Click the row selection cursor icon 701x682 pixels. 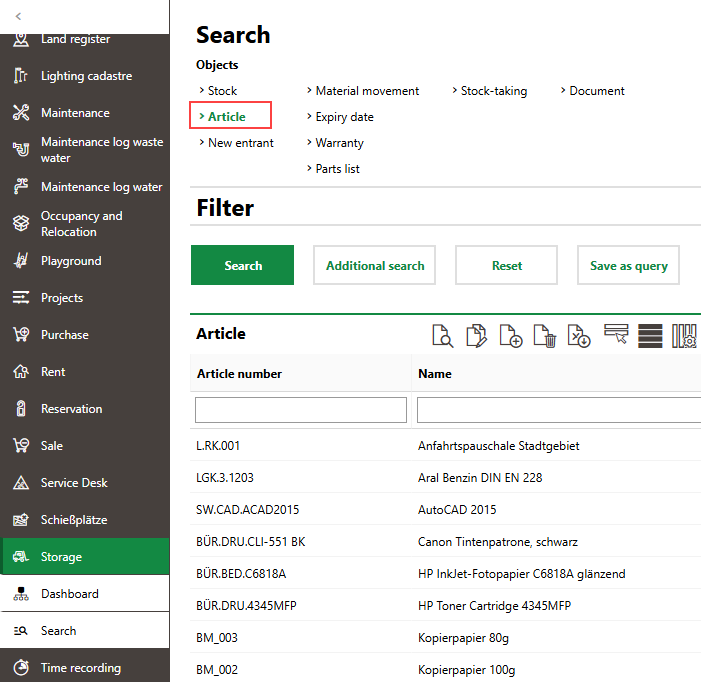[x=616, y=335]
